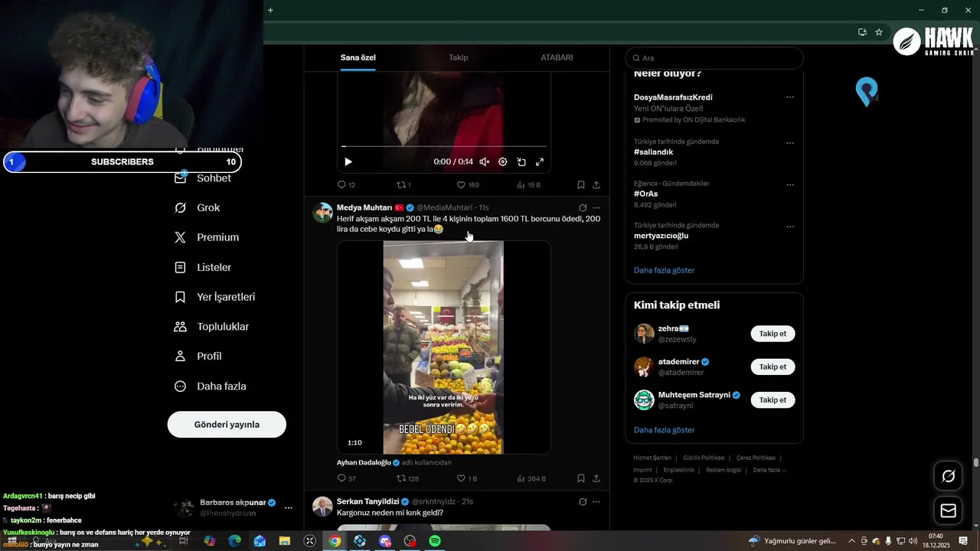Open Chrome from the taskbar

click(x=335, y=541)
